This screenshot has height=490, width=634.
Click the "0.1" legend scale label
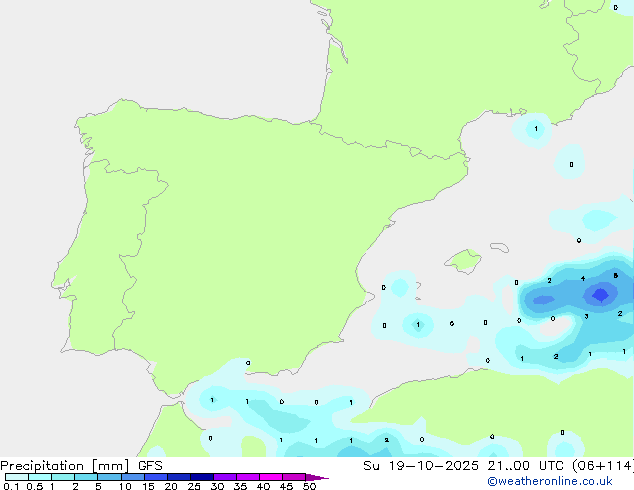pyautogui.click(x=11, y=486)
